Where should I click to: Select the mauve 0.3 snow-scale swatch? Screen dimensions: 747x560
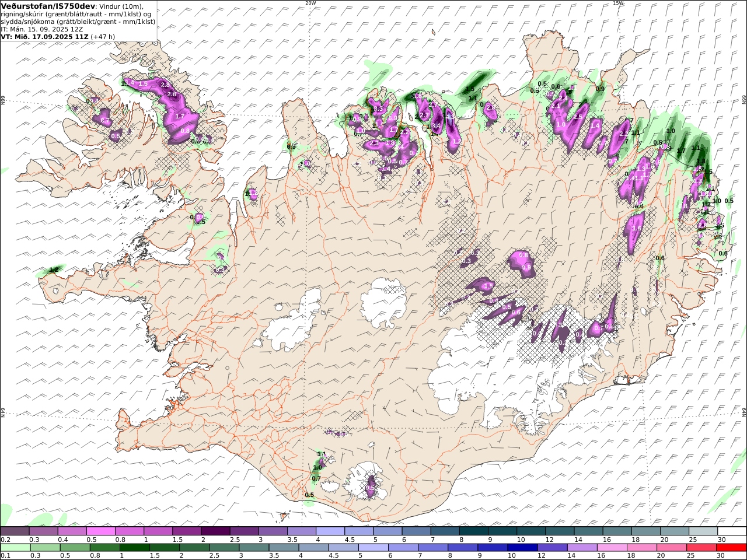pos(44,531)
